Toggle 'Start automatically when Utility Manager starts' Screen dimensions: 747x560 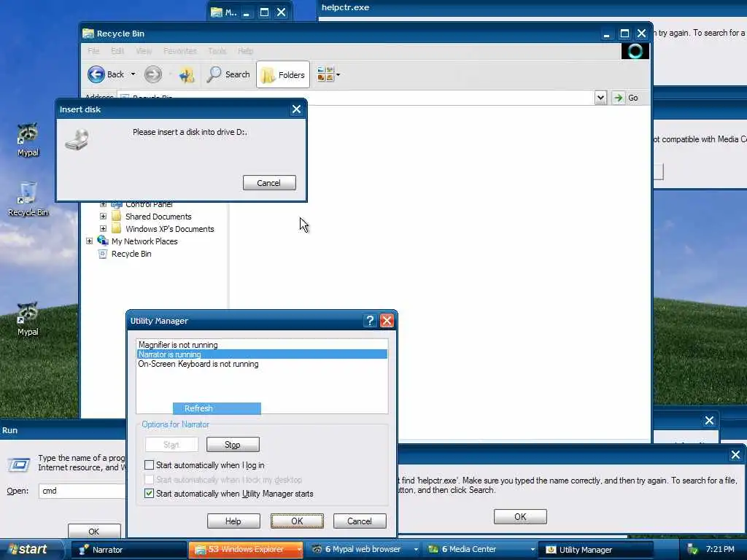coord(149,494)
